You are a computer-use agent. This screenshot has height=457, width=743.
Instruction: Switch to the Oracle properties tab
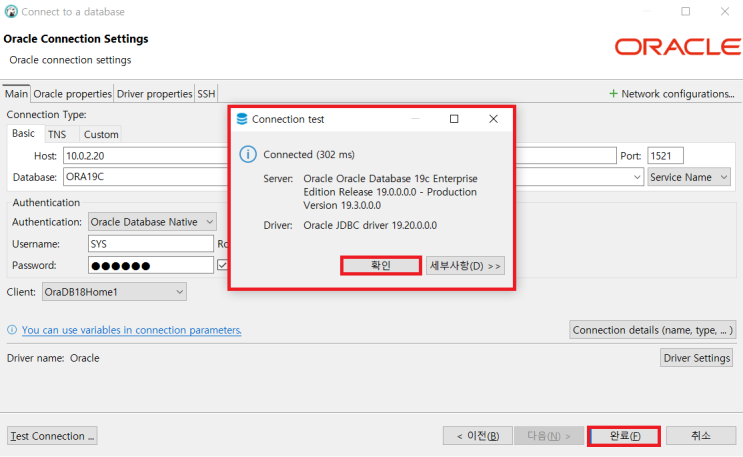click(72, 94)
